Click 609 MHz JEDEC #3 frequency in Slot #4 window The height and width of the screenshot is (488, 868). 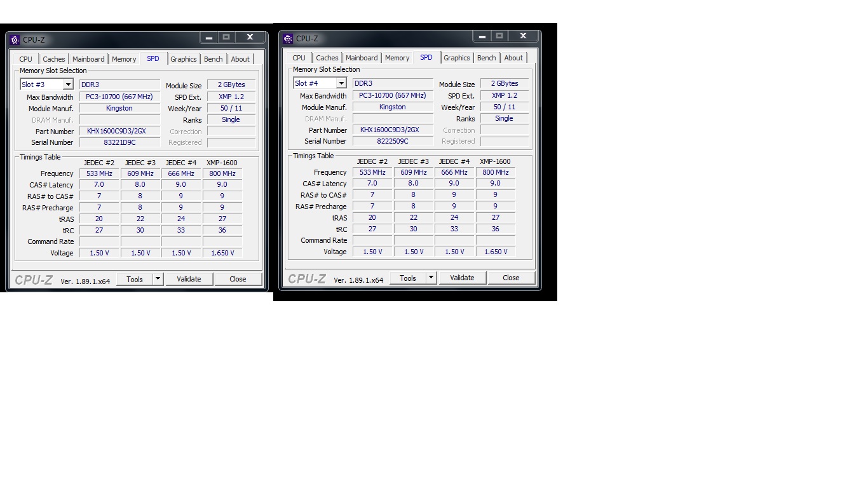[x=413, y=172]
